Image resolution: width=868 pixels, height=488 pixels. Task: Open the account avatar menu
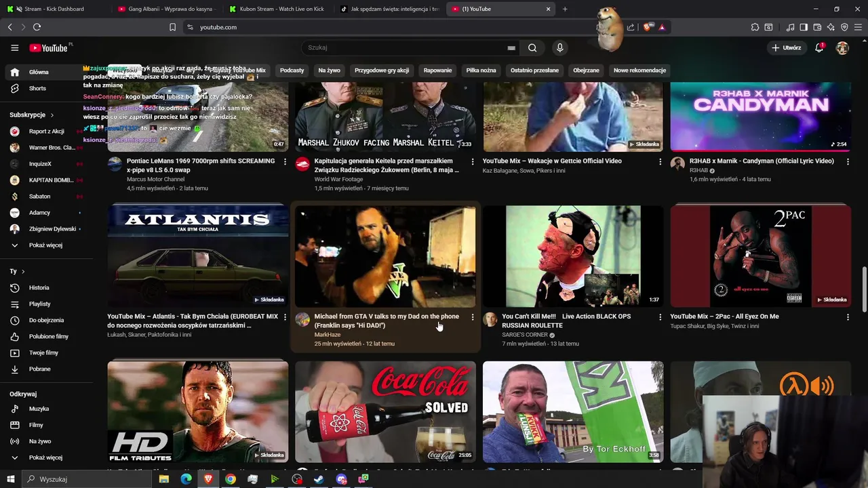[842, 47]
